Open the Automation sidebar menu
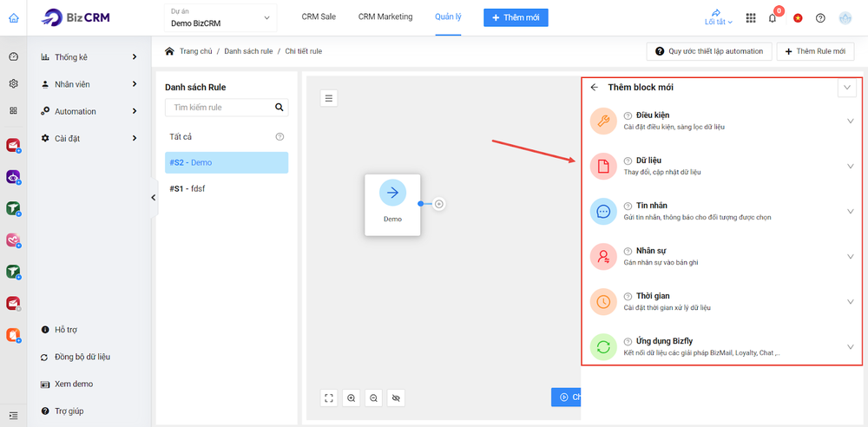 coord(89,111)
